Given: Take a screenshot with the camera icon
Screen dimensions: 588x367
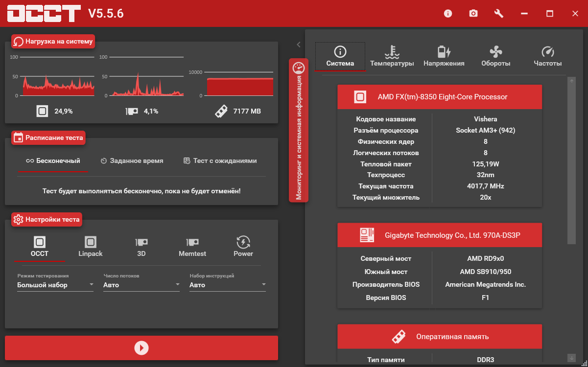Looking at the screenshot, I should click(473, 14).
